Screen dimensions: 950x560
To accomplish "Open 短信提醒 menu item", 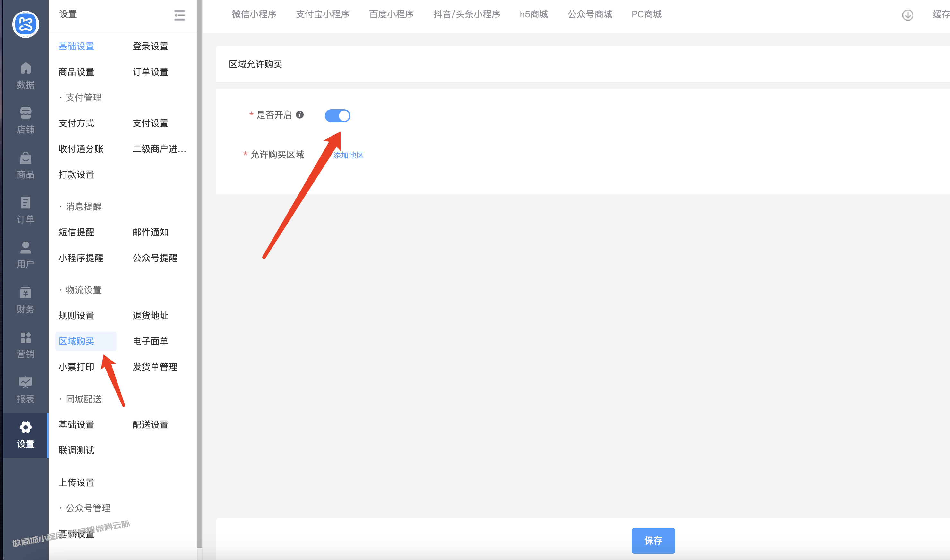I will [x=76, y=233].
